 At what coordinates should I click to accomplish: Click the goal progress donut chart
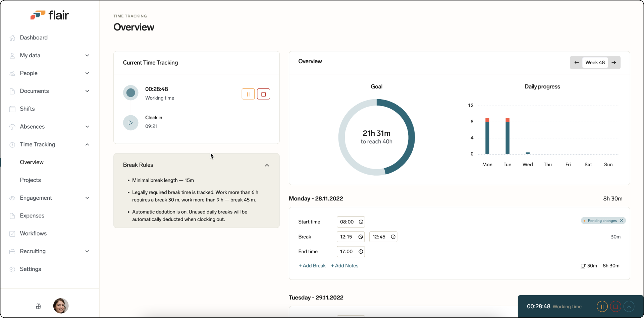click(x=376, y=137)
